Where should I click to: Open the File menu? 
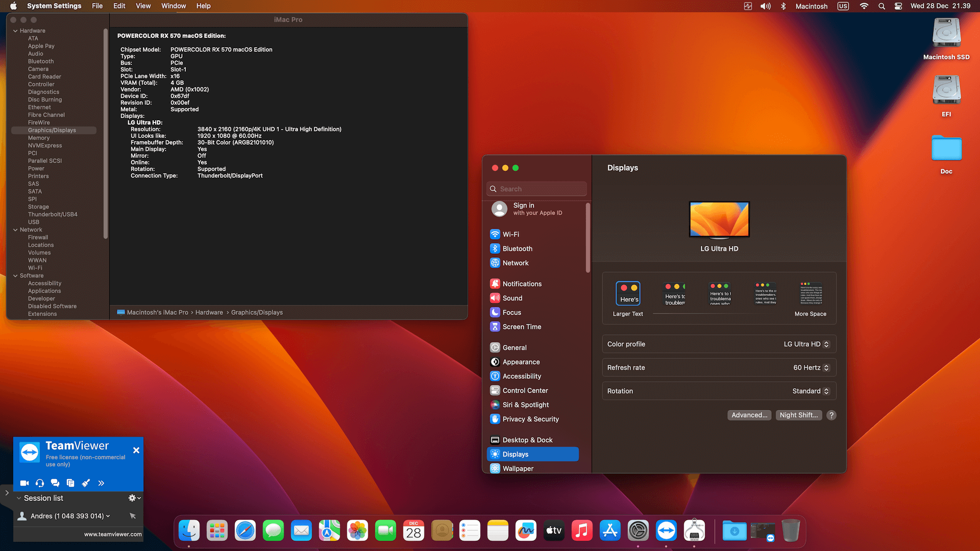(x=97, y=6)
